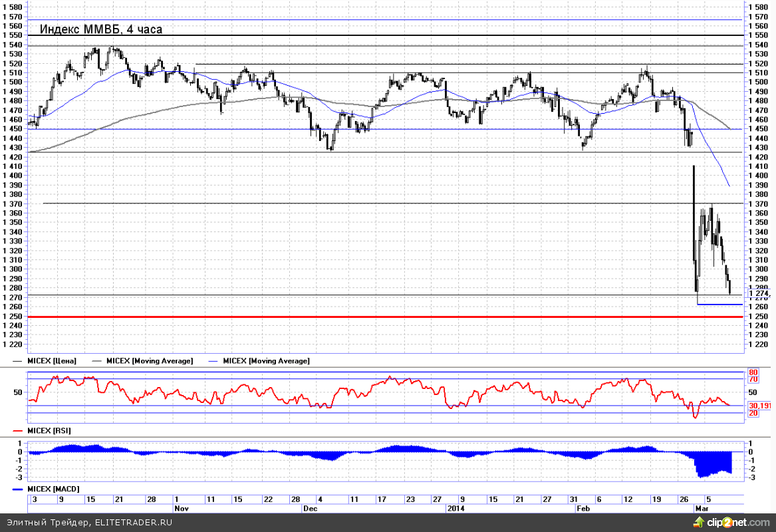776x532 pixels.
Task: Click the RSI value label 30,191
Action: tap(759, 404)
